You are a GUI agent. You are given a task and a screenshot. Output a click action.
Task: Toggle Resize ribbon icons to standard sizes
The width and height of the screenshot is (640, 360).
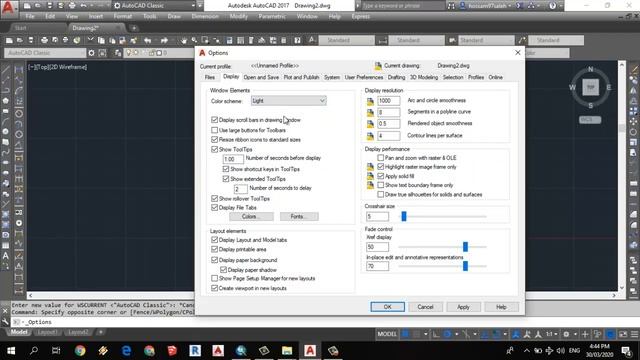[214, 140]
